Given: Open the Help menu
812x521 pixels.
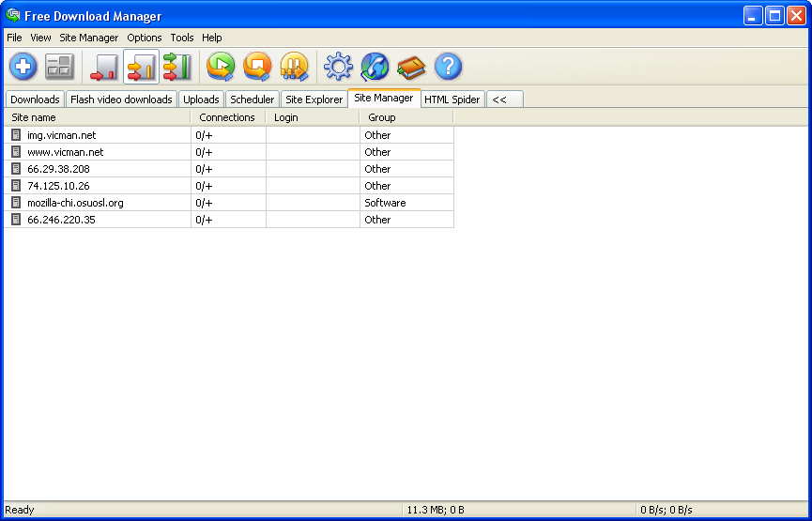Looking at the screenshot, I should 212,38.
